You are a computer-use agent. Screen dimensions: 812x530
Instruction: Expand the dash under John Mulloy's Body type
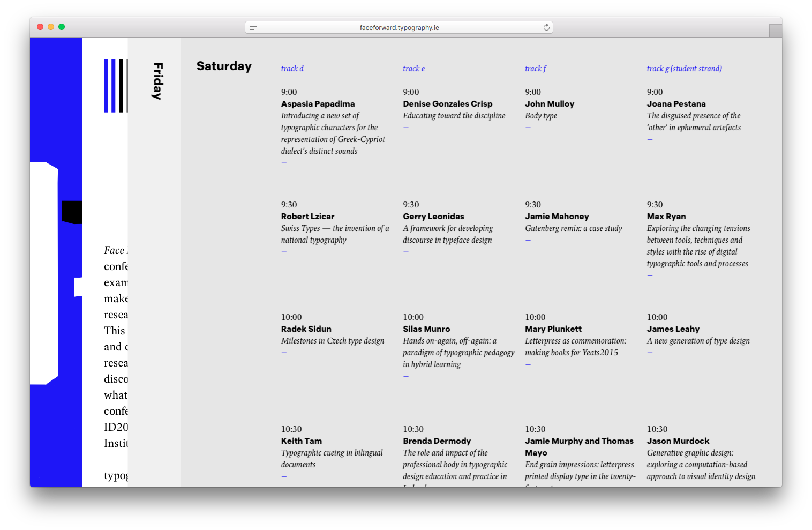tap(528, 128)
